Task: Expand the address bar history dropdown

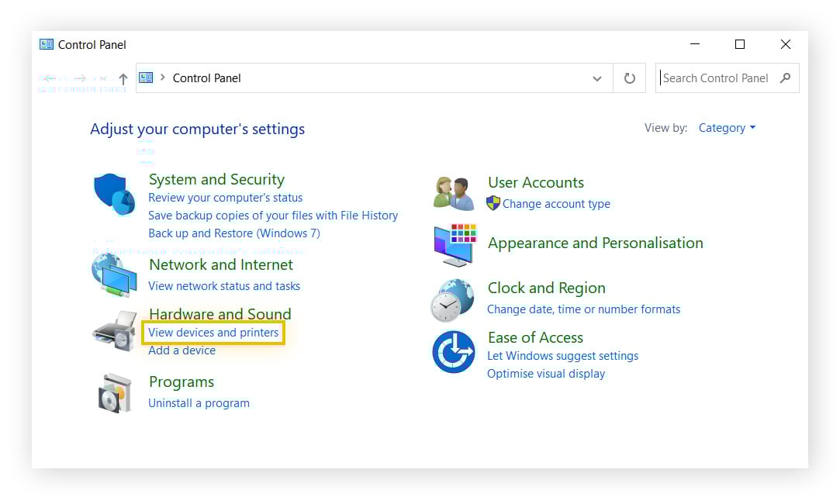Action: 596,78
